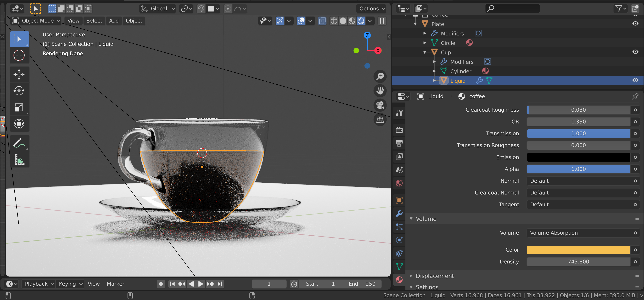Open the Select menu
This screenshot has height=300, width=644.
coord(94,21)
